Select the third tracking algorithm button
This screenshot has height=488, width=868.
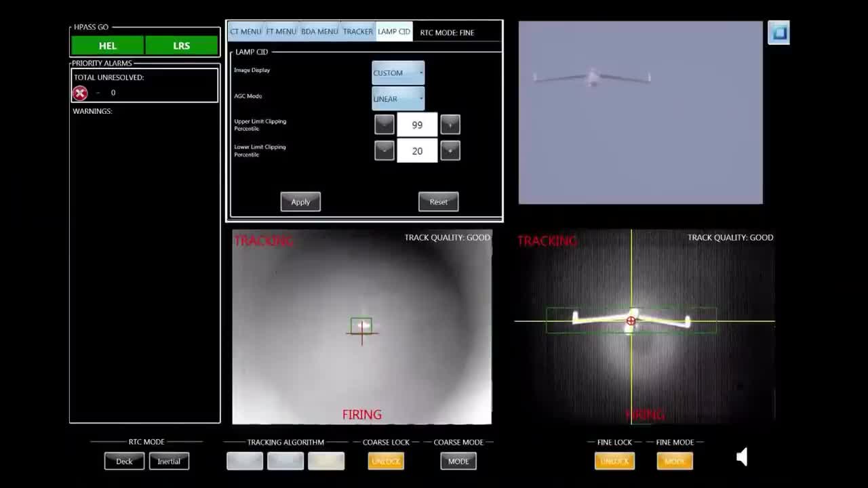point(326,461)
